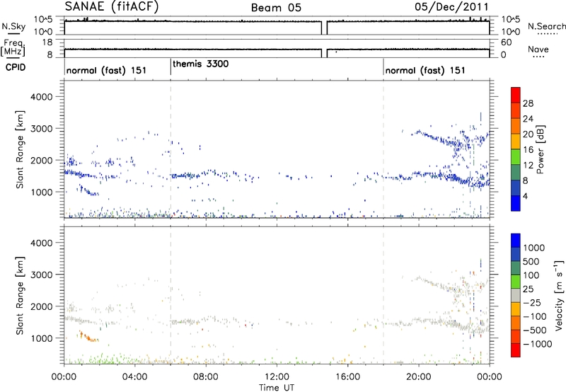Viewport: 566px width, 392px height.
Task: Click the 'CPID' row label
Action: point(16,67)
